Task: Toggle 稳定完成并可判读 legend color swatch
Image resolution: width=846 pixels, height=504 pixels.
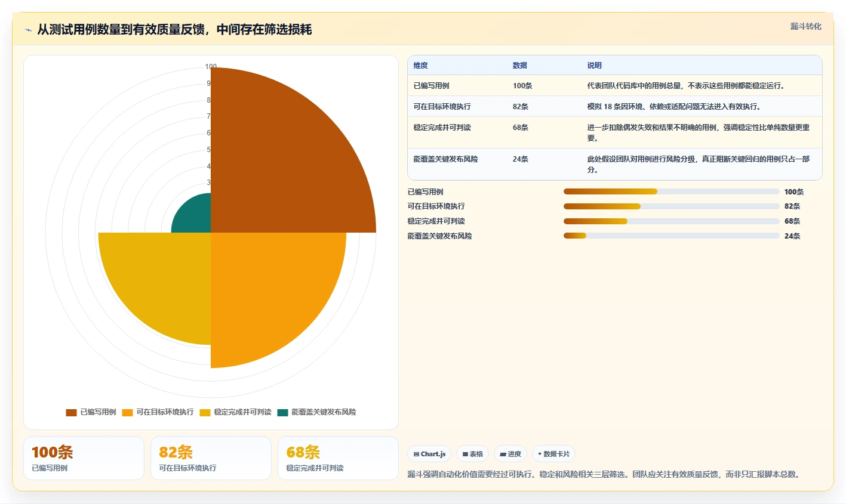Action: tap(205, 412)
